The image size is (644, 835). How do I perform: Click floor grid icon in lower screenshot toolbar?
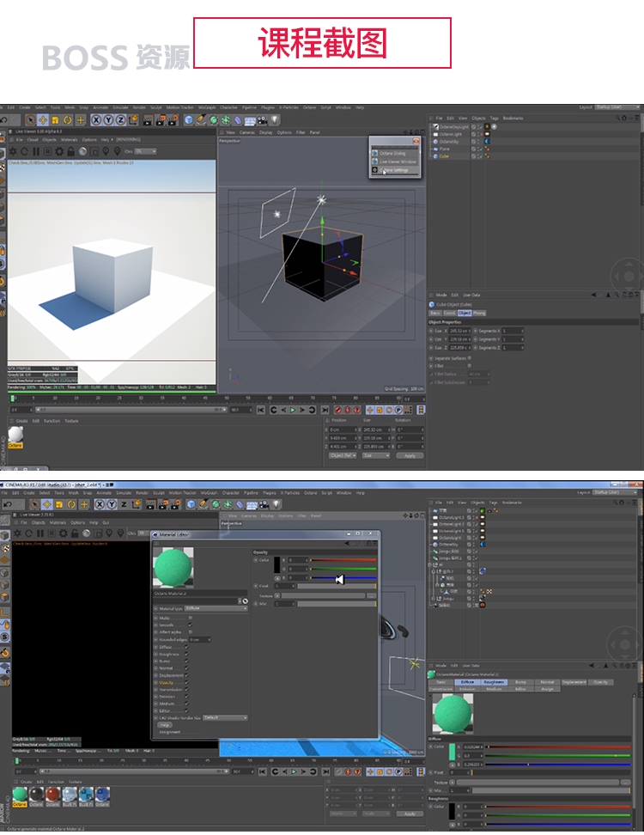252,503
